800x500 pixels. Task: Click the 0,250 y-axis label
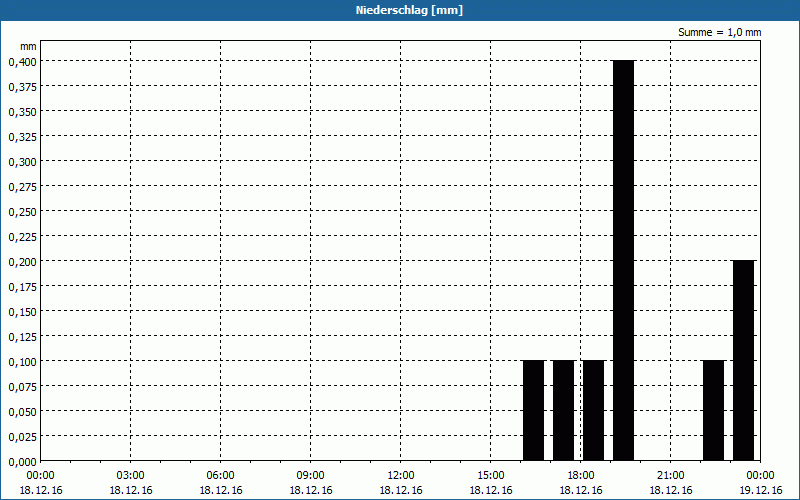[x=22, y=212]
